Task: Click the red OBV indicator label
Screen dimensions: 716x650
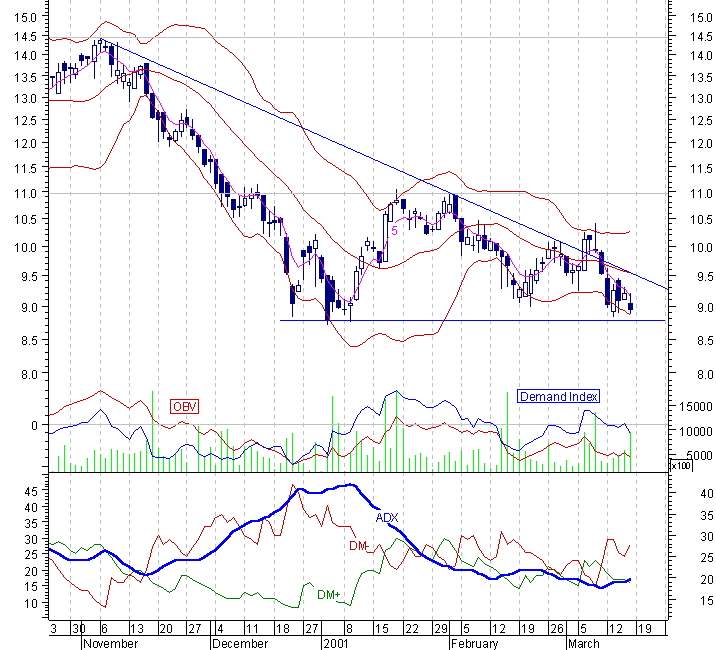Action: [x=184, y=406]
